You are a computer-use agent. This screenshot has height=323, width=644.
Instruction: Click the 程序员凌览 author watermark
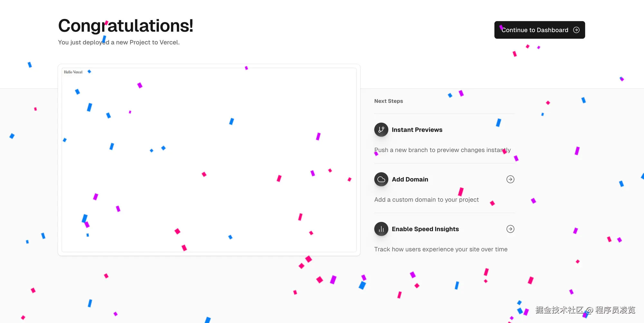[615, 310]
